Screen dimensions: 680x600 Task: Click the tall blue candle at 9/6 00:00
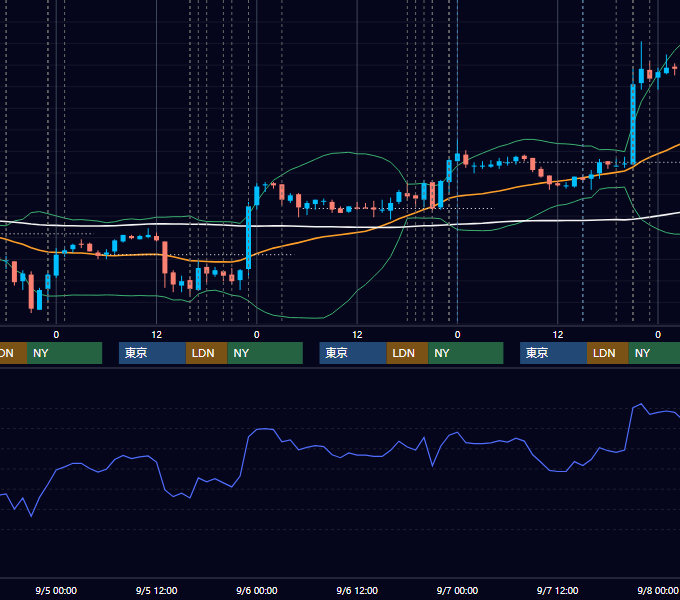[248, 238]
